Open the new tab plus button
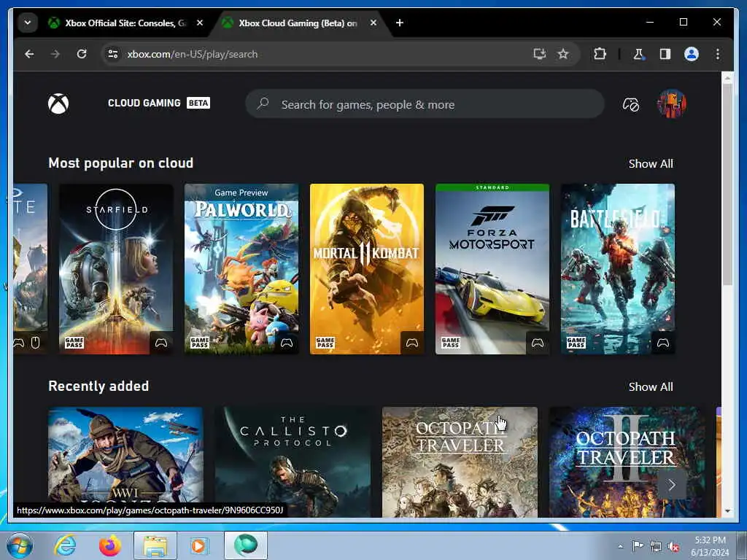The height and width of the screenshot is (560, 747). pos(399,23)
